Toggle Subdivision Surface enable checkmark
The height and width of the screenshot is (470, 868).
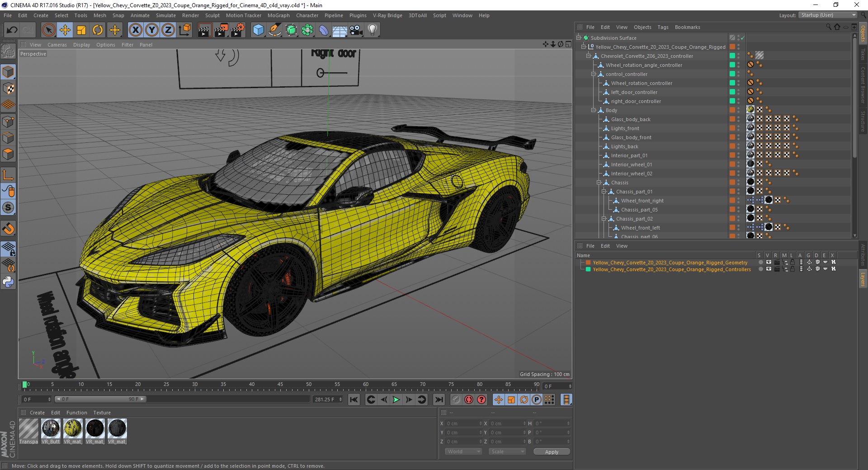[743, 38]
